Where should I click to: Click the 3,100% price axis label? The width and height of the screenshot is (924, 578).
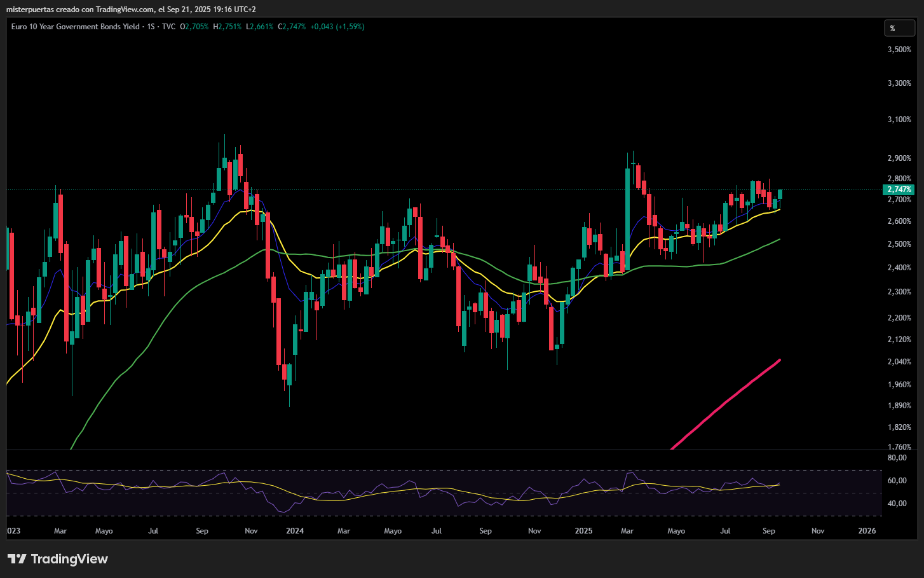899,120
